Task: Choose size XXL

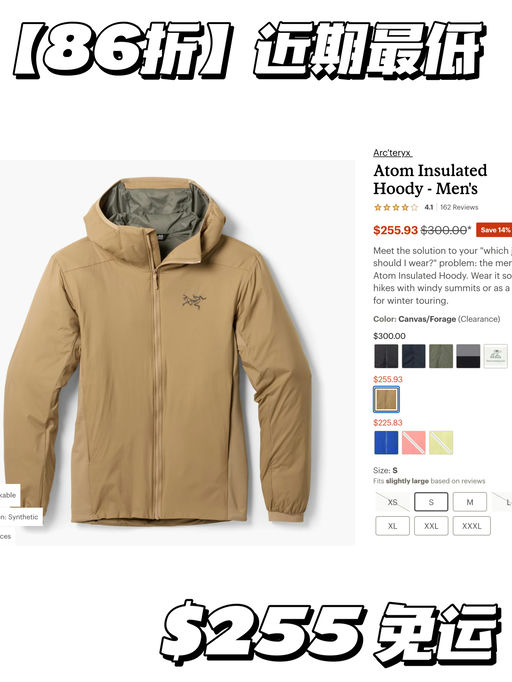Action: [431, 526]
